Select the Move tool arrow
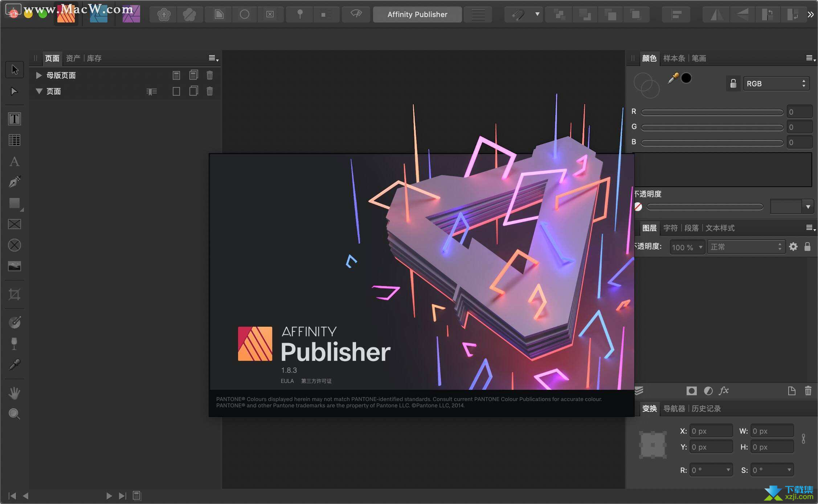This screenshot has width=818, height=504. [x=15, y=69]
